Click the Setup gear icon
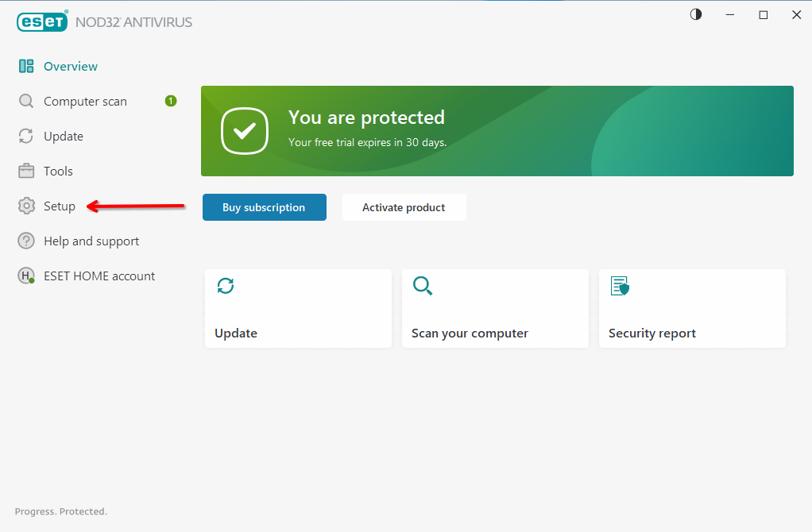Image resolution: width=812 pixels, height=532 pixels. pyautogui.click(x=26, y=206)
